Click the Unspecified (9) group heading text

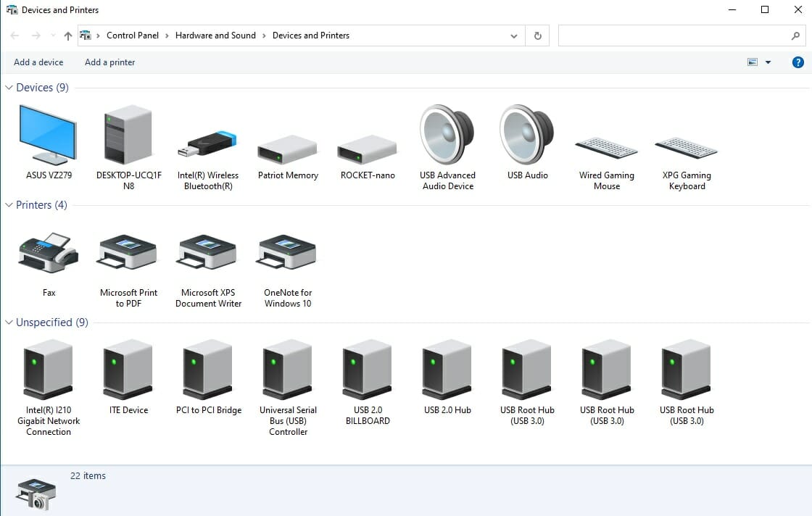(x=52, y=322)
